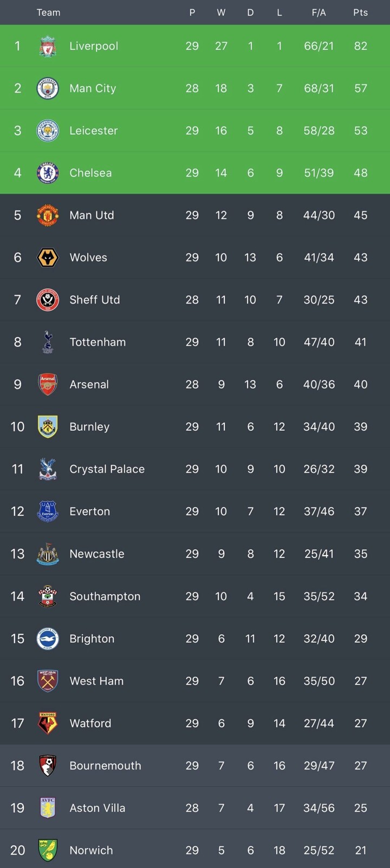Select the Norwich canary crest
The image size is (390, 868).
pyautogui.click(x=48, y=850)
